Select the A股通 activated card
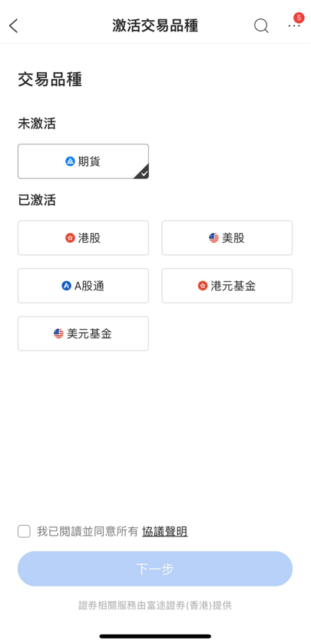 pyautogui.click(x=83, y=286)
